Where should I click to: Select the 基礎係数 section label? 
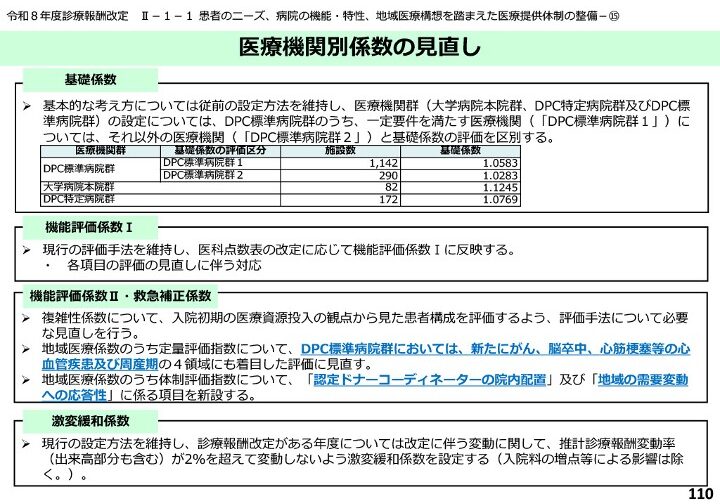(x=89, y=78)
